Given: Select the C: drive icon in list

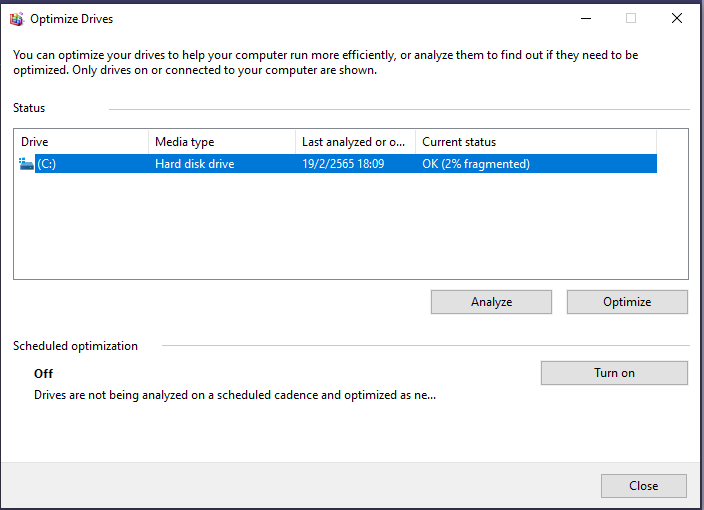Looking at the screenshot, I should 26,164.
